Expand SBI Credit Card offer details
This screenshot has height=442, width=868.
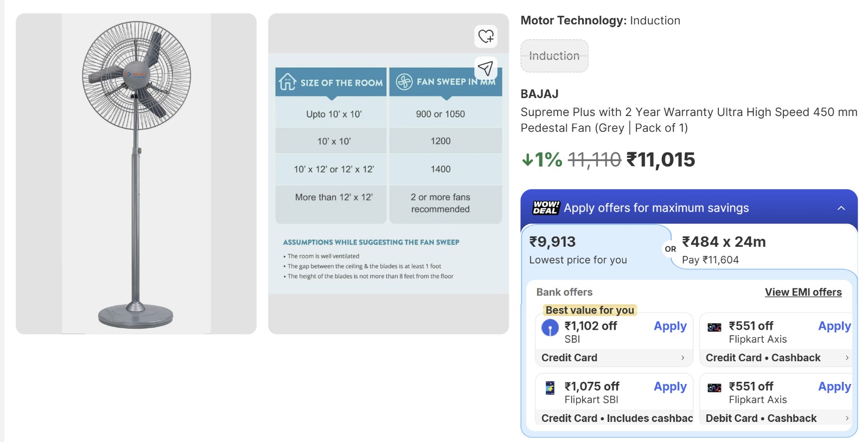tap(682, 358)
